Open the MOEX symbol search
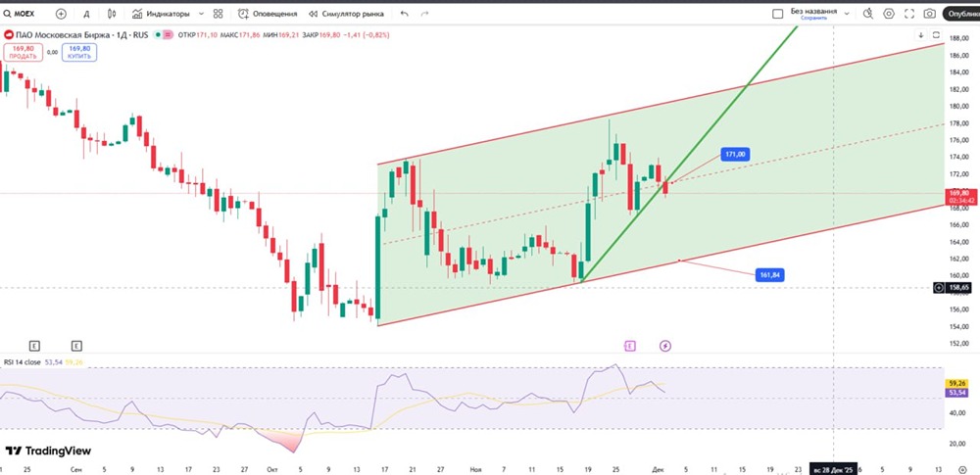The height and width of the screenshot is (475, 980). [x=20, y=13]
